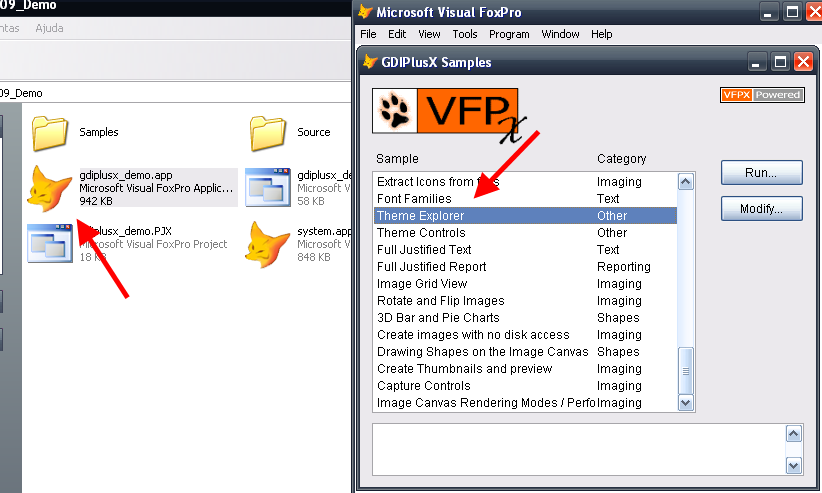This screenshot has height=493, width=822.
Task: Click the 'Category' column header
Action: 622,159
